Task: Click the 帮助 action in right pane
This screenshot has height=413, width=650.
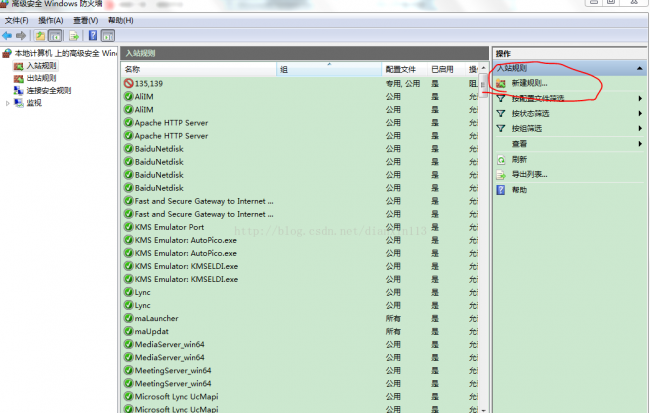Action: (x=519, y=190)
